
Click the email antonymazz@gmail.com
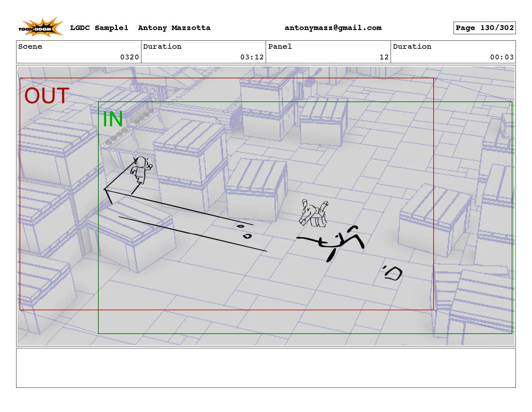tap(333, 28)
